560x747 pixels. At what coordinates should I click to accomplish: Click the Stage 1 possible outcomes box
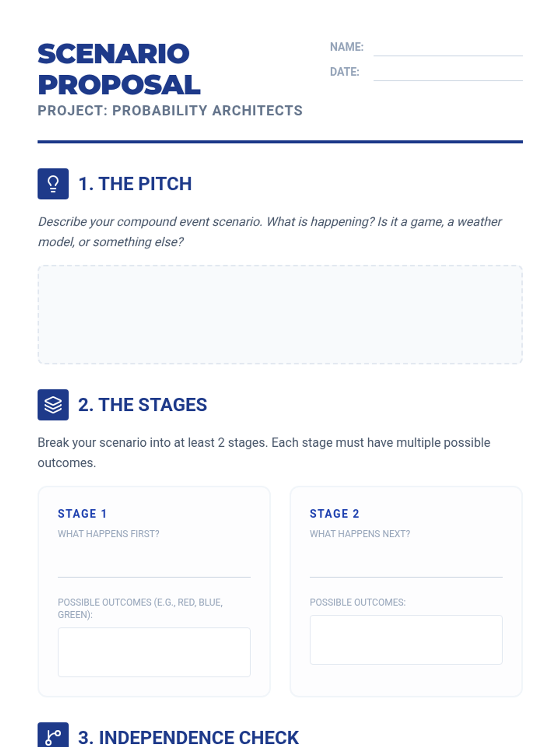[x=154, y=652]
